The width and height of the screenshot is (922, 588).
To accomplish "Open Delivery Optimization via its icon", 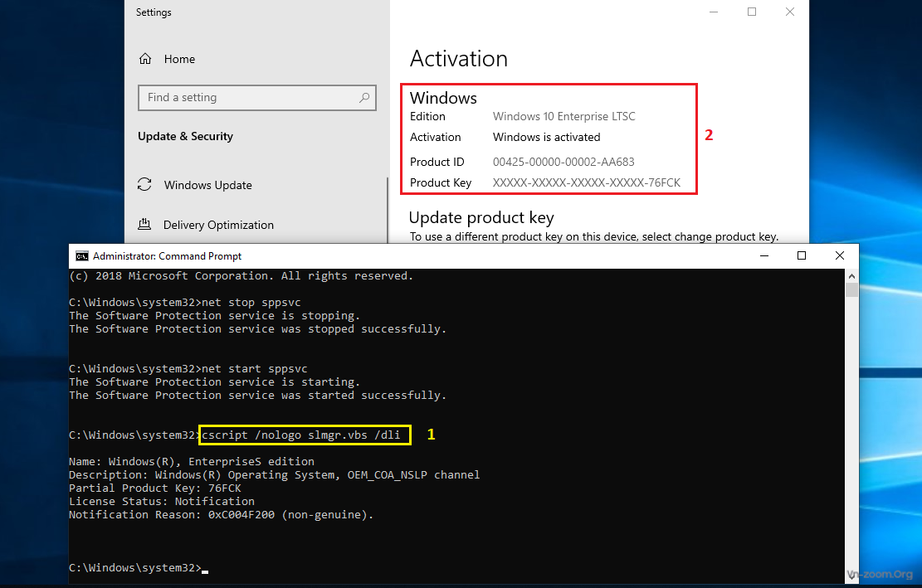I will click(x=144, y=225).
